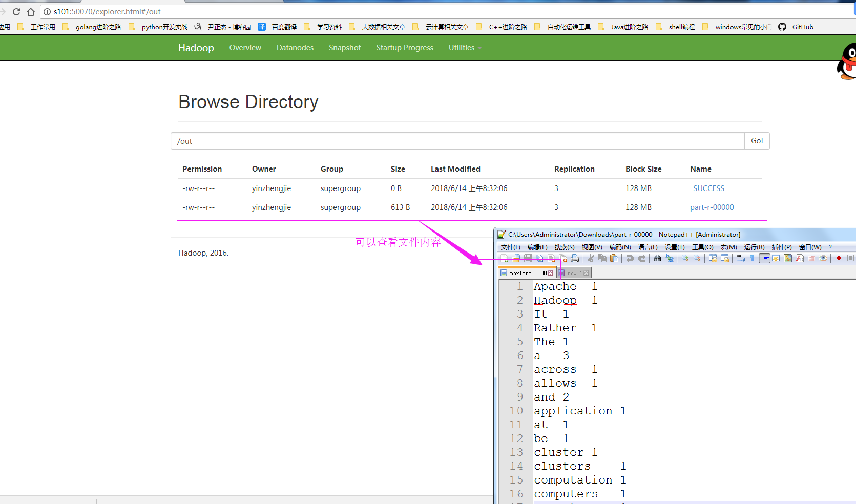Click the browser Reload icon

coord(16,12)
